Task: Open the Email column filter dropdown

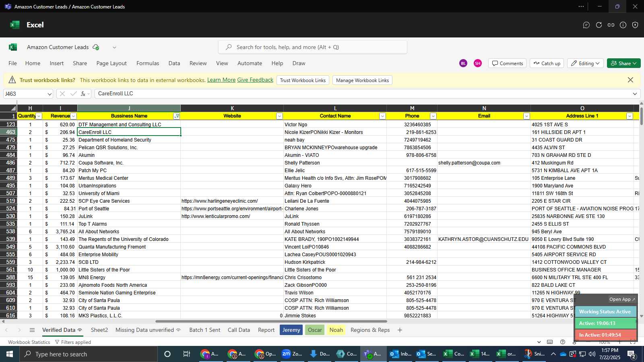Action: [526, 116]
